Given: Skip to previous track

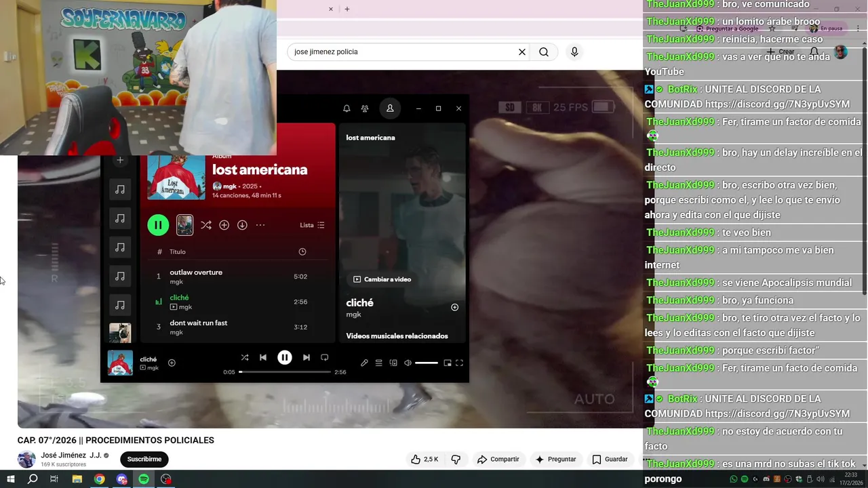Looking at the screenshot, I should 263,358.
